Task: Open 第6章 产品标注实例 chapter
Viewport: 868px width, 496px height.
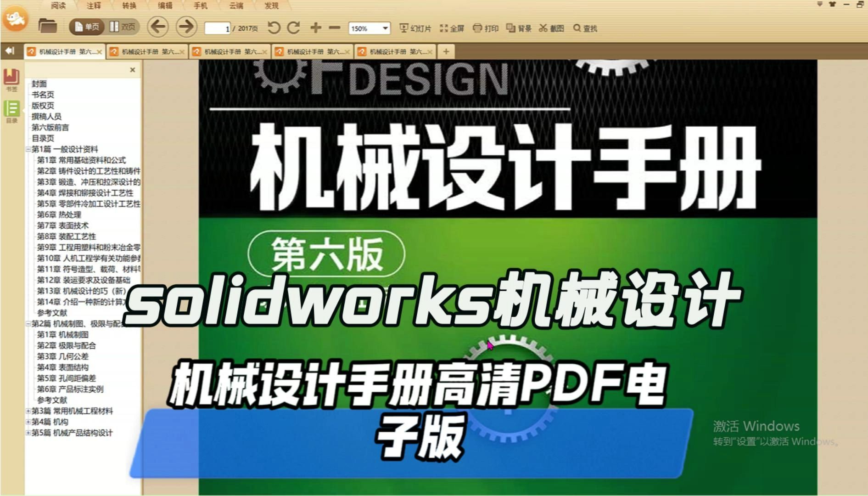Action: tap(70, 389)
